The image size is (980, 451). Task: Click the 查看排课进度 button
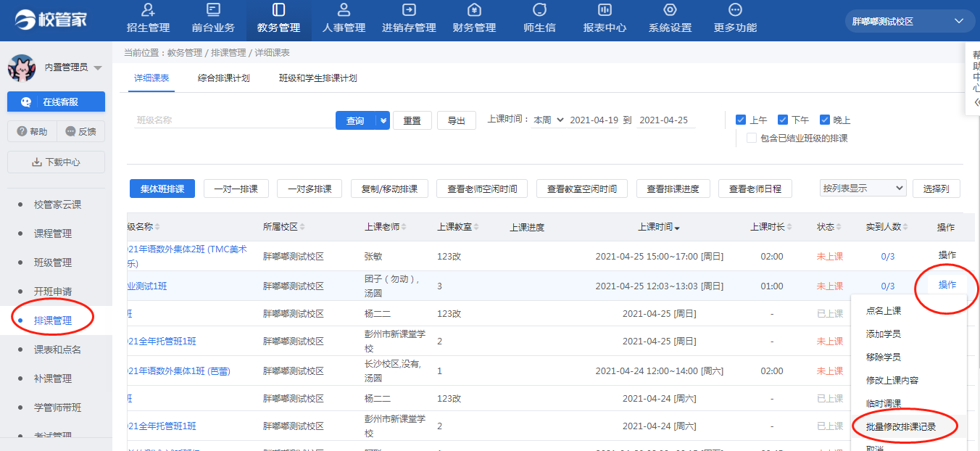point(673,189)
